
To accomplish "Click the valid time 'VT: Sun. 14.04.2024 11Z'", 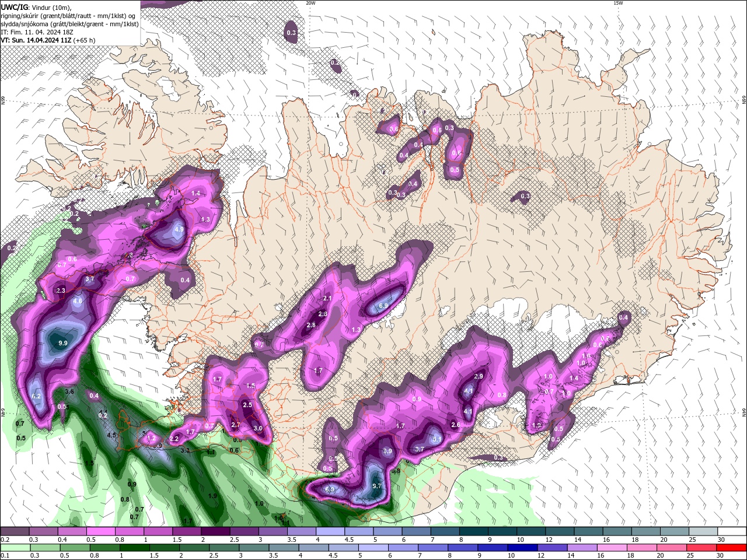I will coord(36,40).
